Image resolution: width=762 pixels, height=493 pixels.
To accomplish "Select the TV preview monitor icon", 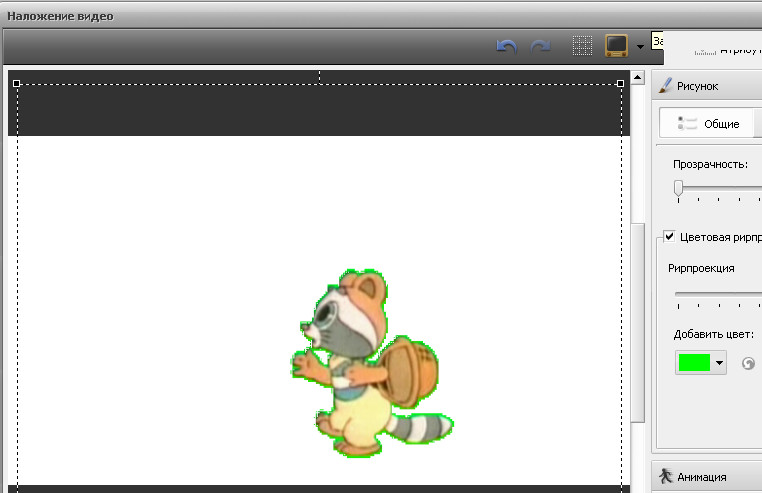I will click(x=616, y=46).
